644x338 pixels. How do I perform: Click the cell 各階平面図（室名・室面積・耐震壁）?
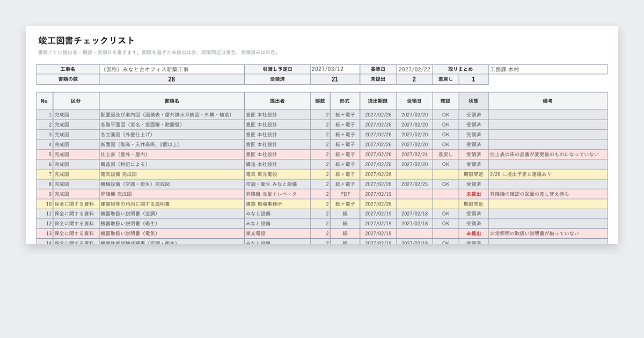point(172,124)
